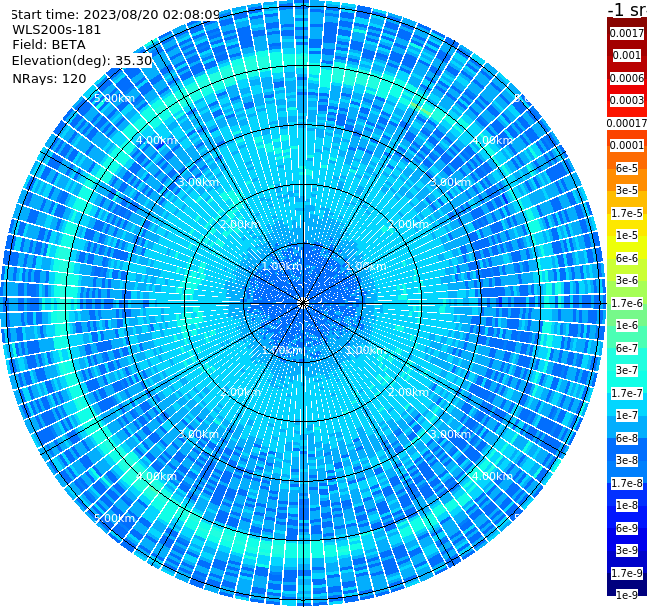Click the Field: BETA label
Viewport: 647px width, 607px height.
[x=49, y=45]
